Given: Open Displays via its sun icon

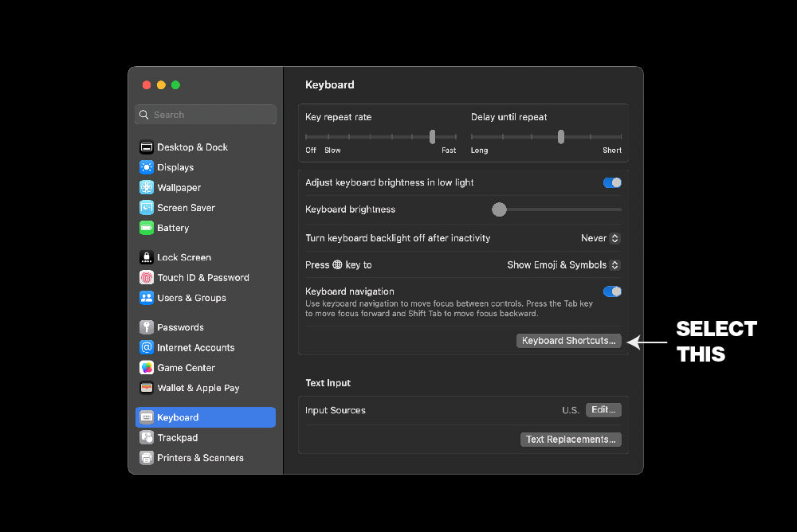Looking at the screenshot, I should tap(147, 167).
